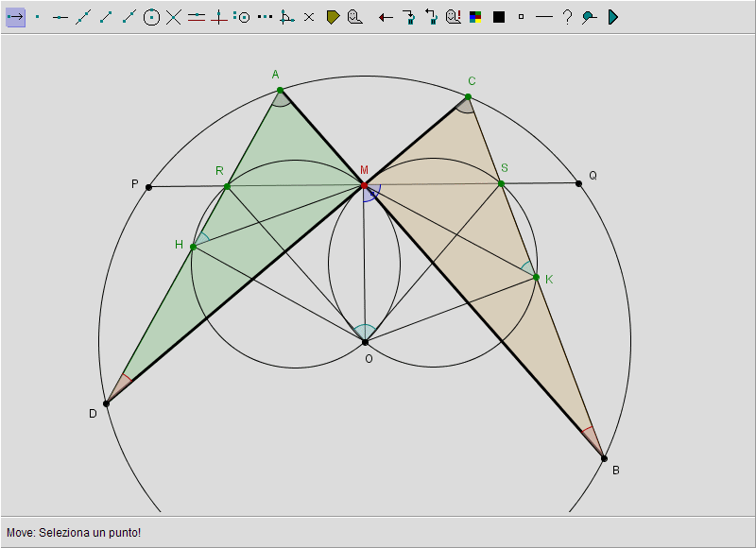
Task: Select the Circle tool
Action: click(151, 17)
